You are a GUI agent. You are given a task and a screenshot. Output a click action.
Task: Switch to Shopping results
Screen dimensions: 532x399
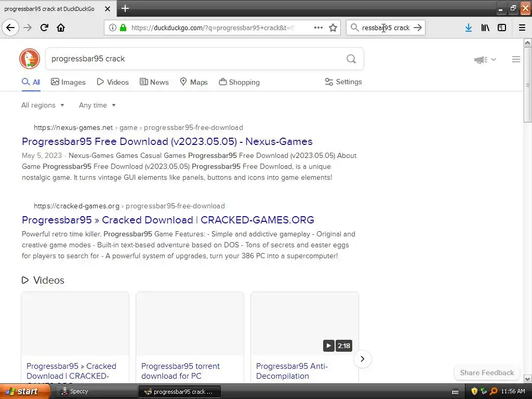[x=239, y=82]
